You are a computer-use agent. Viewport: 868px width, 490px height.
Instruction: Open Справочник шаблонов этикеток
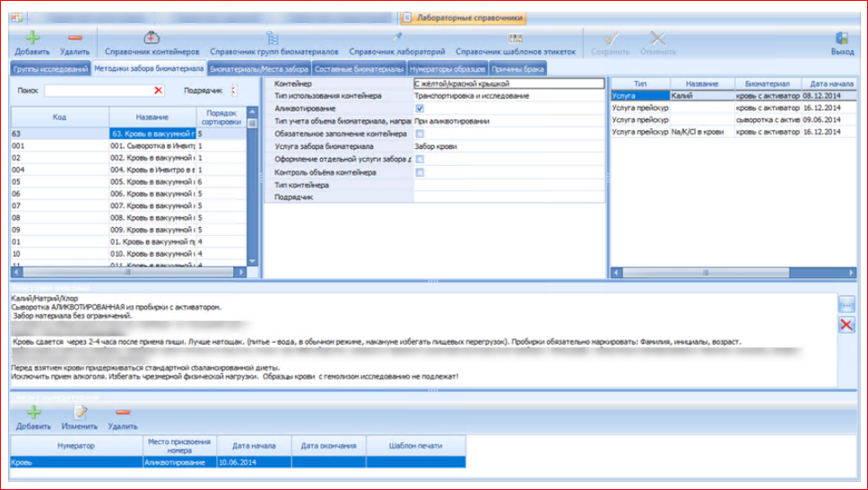pos(515,39)
